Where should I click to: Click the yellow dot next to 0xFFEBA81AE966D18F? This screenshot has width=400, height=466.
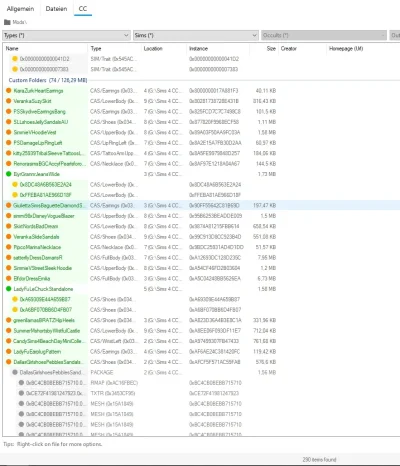[x=15, y=195]
